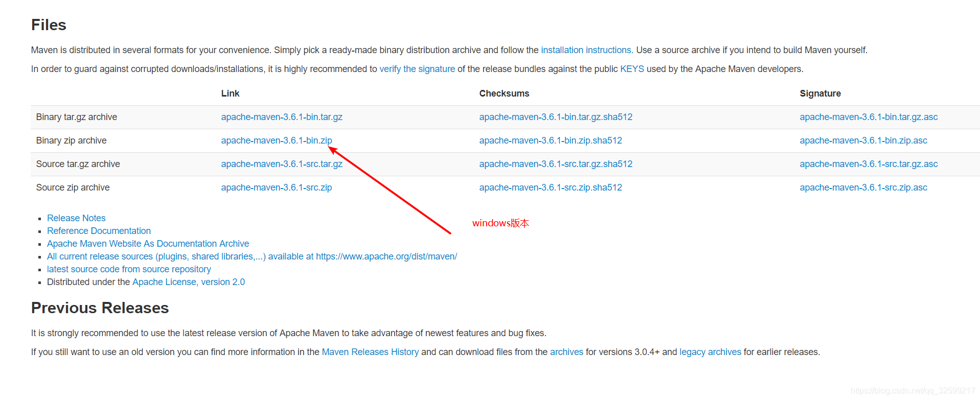Click the Files heading
980x400 pixels.
pos(49,25)
